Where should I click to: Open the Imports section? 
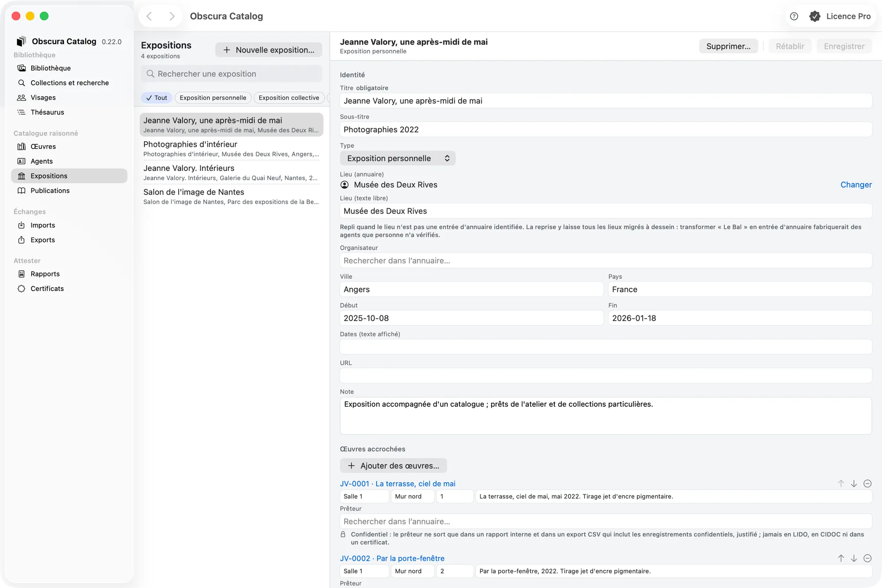pyautogui.click(x=69, y=225)
